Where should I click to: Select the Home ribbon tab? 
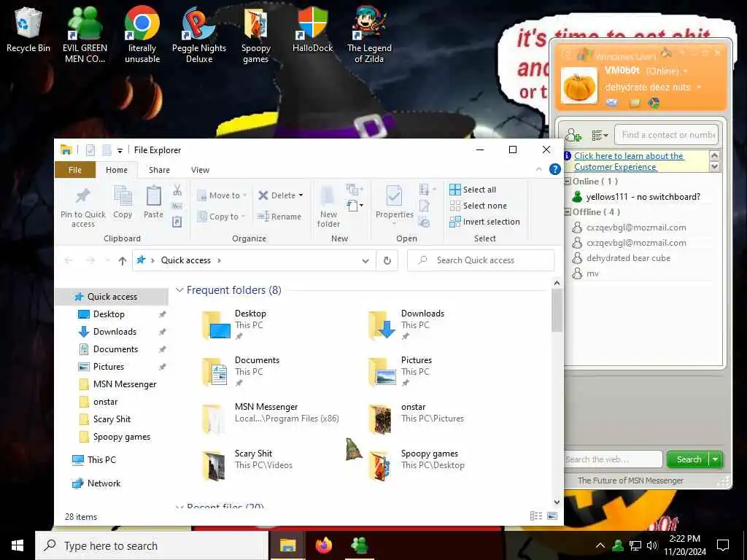pos(117,170)
